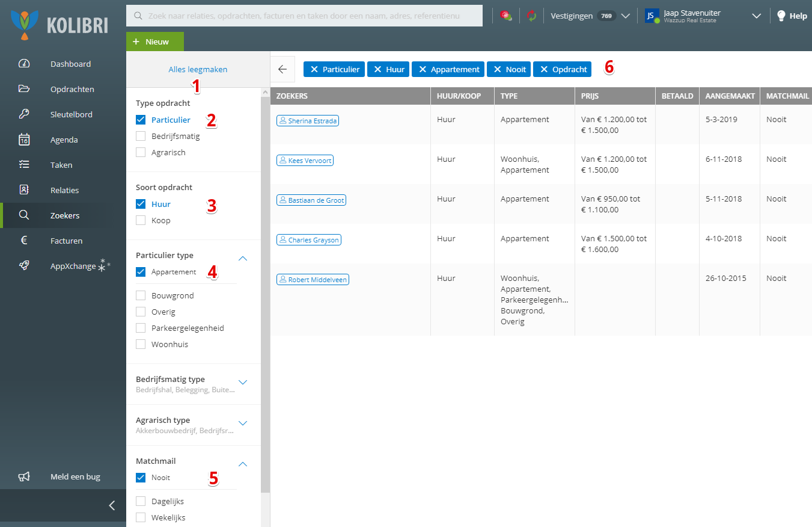The width and height of the screenshot is (812, 527).
Task: Open Opdrachten folder icon
Action: [x=24, y=89]
